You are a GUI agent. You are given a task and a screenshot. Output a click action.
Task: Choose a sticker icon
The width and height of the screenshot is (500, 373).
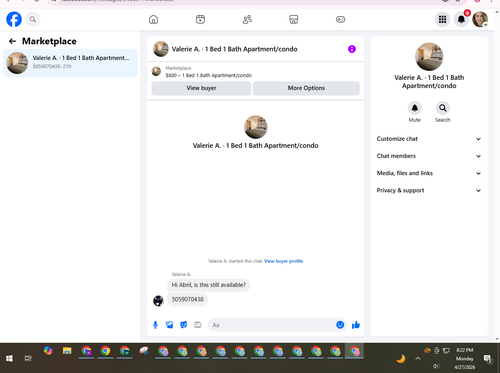[184, 325]
